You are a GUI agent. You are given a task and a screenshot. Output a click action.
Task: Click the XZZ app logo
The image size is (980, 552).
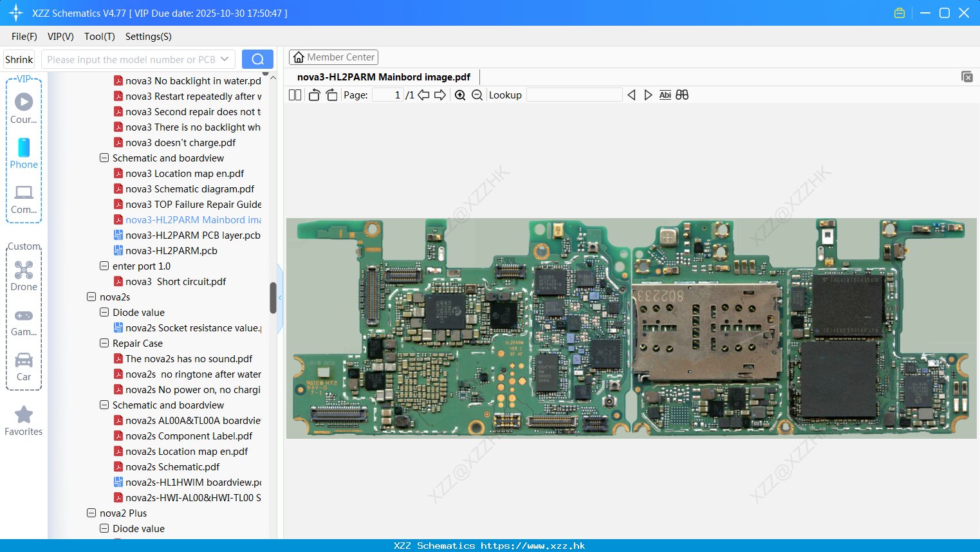point(16,13)
